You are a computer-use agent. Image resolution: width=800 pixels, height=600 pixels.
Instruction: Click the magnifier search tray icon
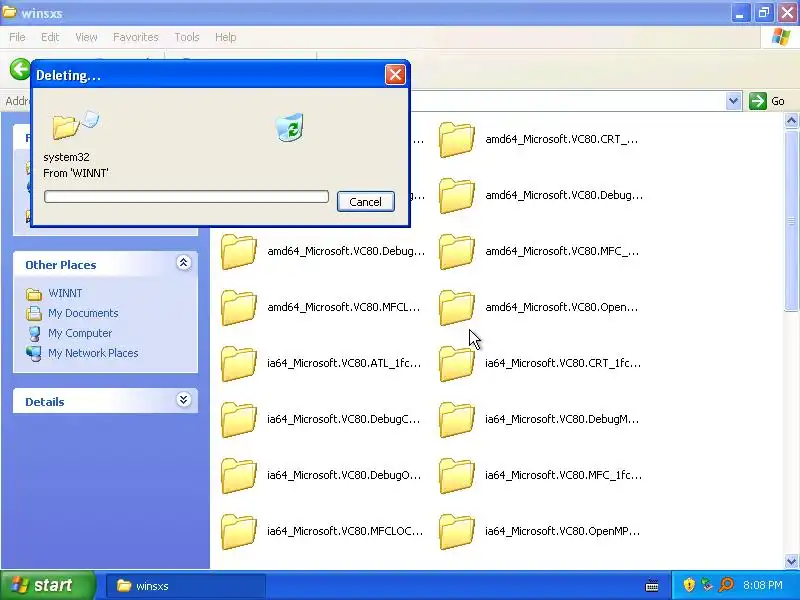(726, 585)
